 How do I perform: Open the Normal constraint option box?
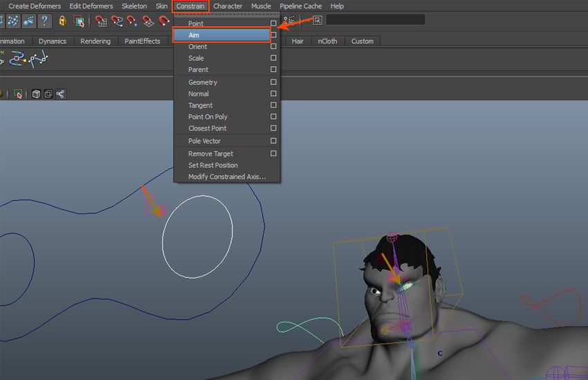[273, 93]
